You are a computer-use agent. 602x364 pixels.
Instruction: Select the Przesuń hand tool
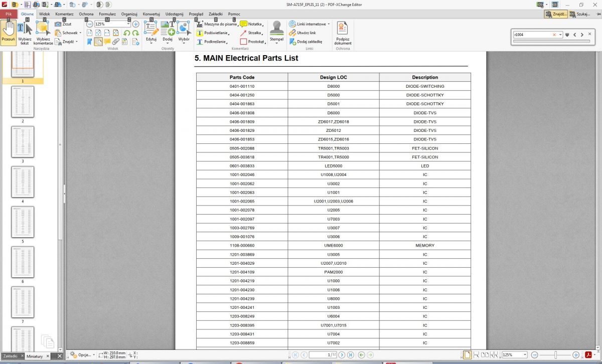tap(8, 33)
